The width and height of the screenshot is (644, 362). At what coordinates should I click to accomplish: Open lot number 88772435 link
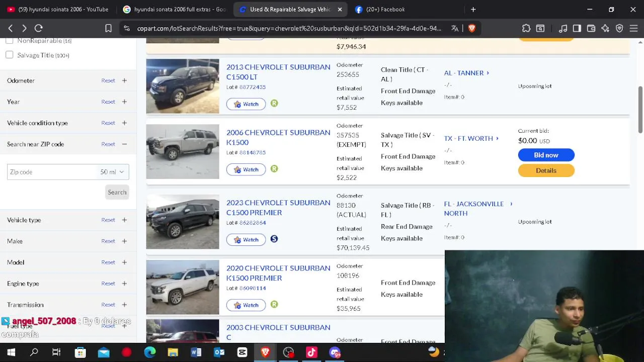pyautogui.click(x=253, y=87)
